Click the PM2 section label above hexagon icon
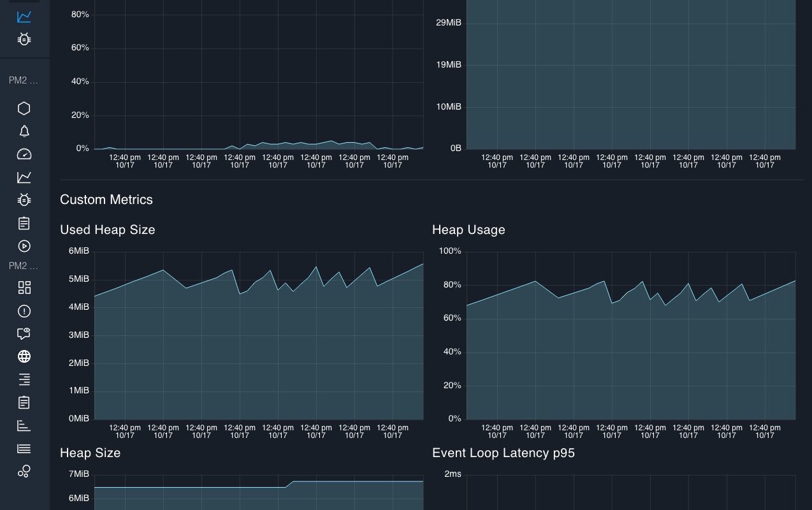Viewport: 812px width, 510px height. [24, 80]
